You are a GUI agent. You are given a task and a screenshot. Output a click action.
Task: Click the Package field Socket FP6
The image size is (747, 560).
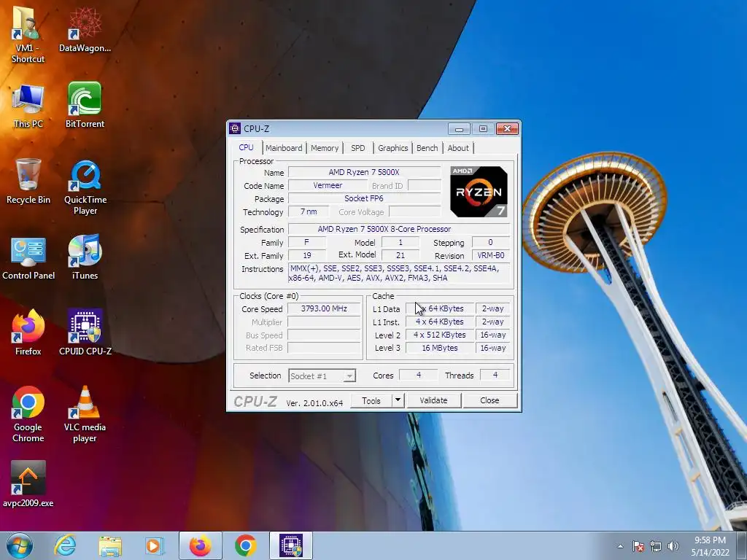364,198
